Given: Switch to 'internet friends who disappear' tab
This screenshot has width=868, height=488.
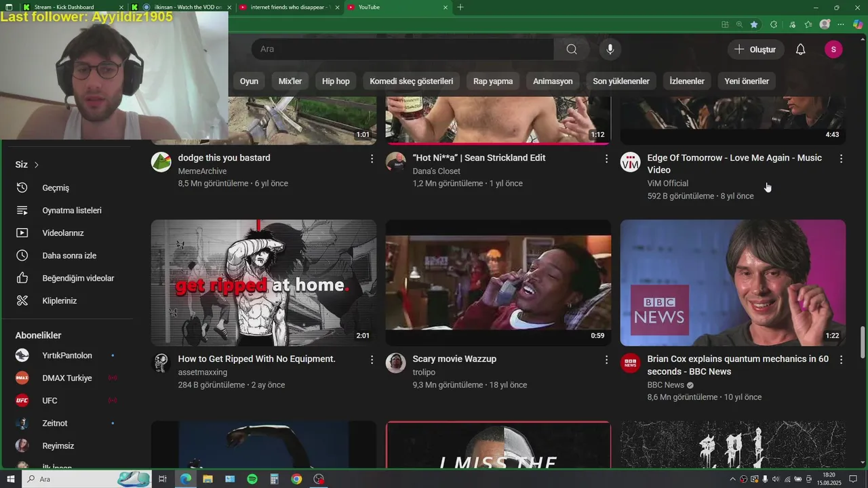Looking at the screenshot, I should (288, 7).
